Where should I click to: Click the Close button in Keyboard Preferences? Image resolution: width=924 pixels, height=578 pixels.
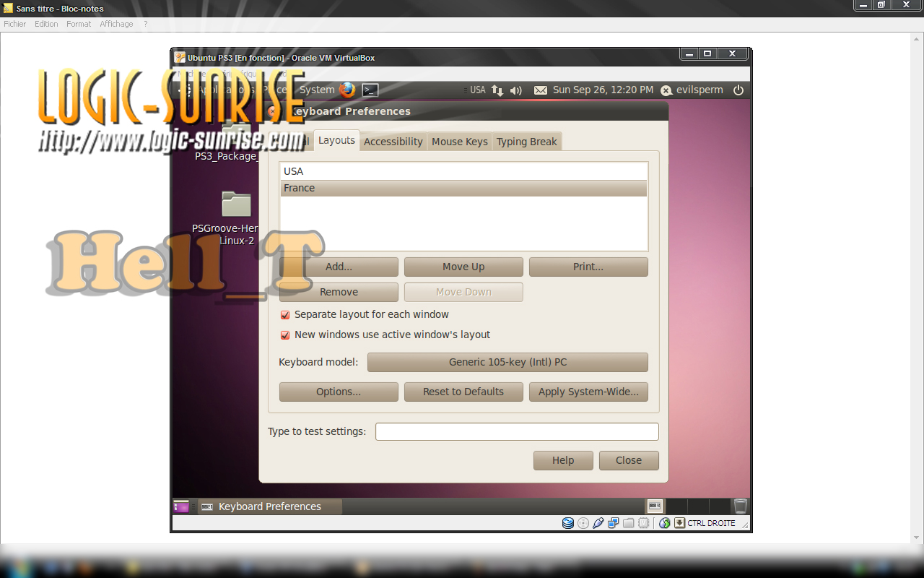tap(629, 460)
